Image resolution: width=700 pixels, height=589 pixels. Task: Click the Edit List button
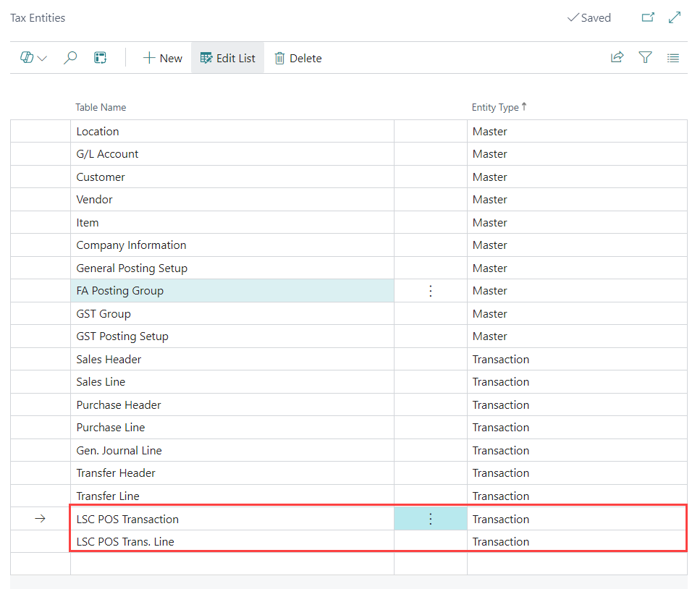coord(227,58)
